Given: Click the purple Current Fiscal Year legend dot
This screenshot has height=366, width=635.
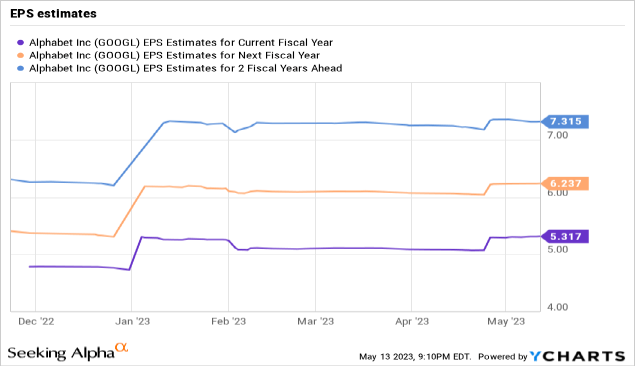Looking at the screenshot, I should (x=21, y=43).
